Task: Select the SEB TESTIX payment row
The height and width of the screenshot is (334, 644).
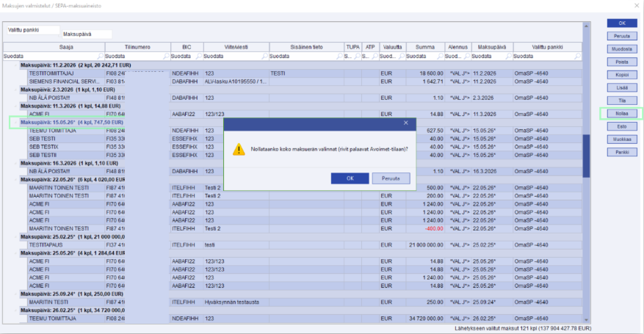Action: pyautogui.click(x=305, y=147)
